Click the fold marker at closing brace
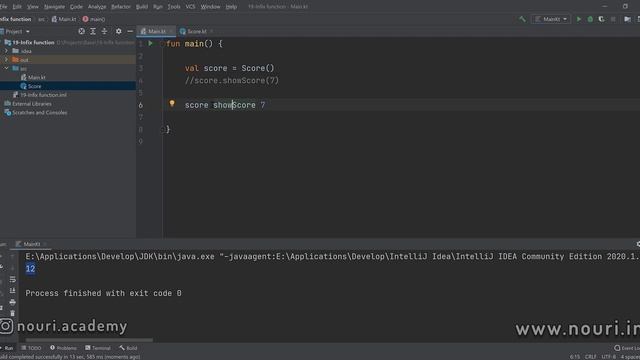The image size is (640, 360). [163, 129]
